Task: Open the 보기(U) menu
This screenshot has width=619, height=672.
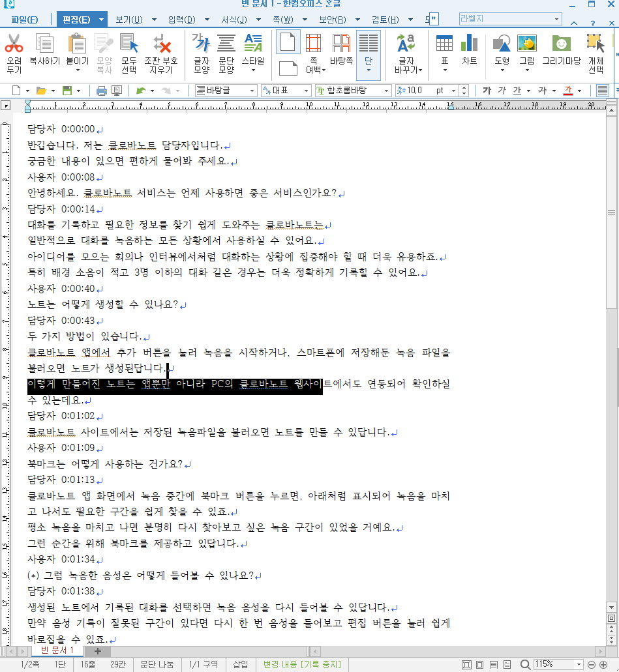Action: [129, 20]
